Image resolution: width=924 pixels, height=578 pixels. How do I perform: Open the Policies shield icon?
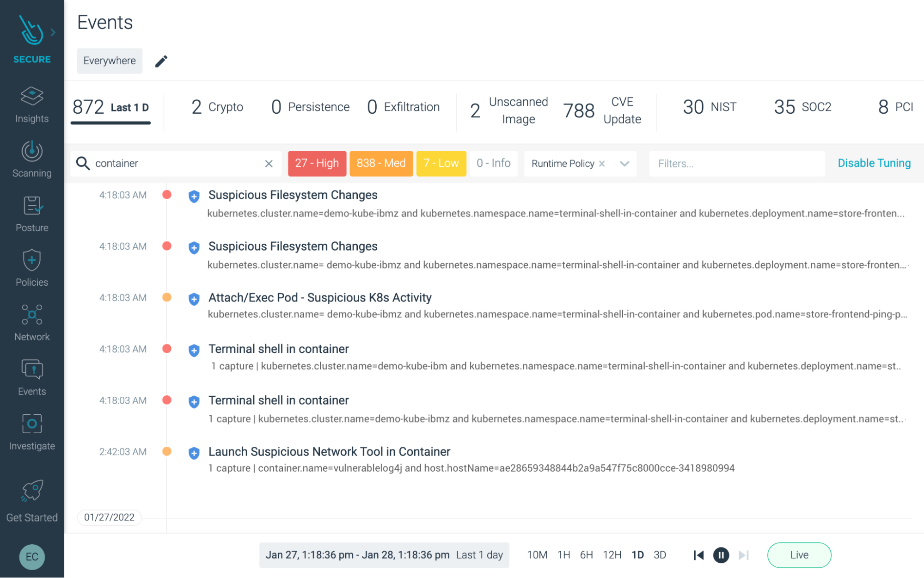click(x=32, y=260)
